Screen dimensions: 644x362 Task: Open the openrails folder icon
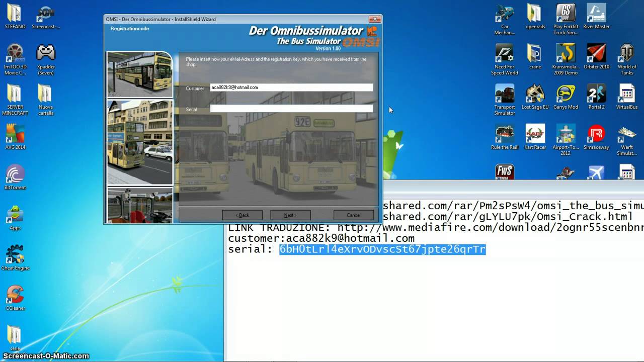pyautogui.click(x=535, y=17)
